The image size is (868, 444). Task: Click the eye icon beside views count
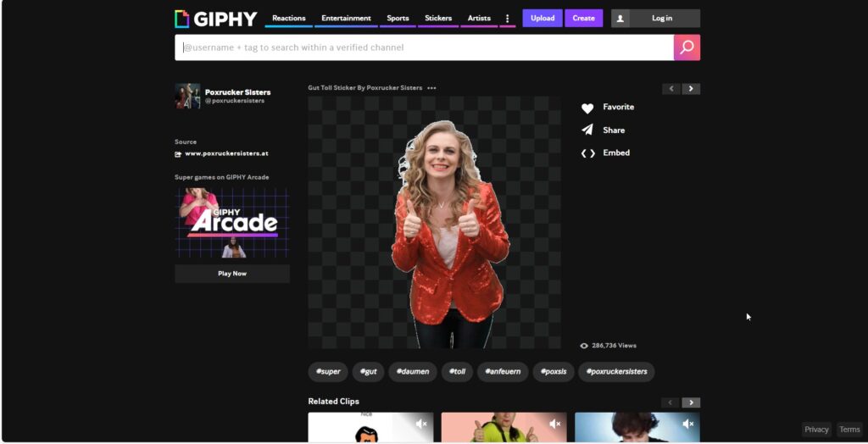(x=584, y=346)
